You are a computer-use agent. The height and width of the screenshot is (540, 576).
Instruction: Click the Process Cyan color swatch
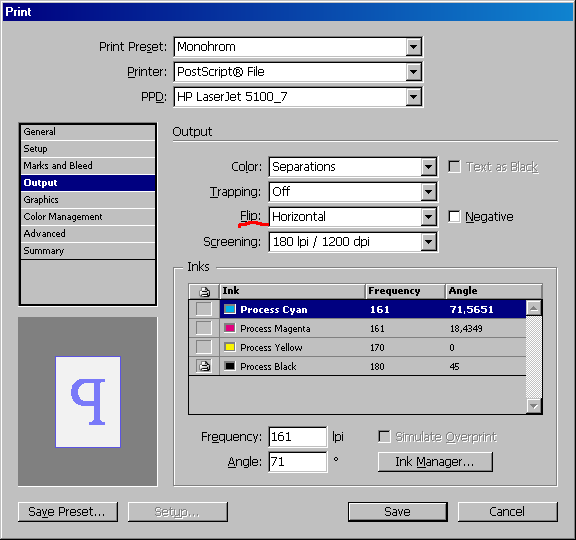pos(230,309)
